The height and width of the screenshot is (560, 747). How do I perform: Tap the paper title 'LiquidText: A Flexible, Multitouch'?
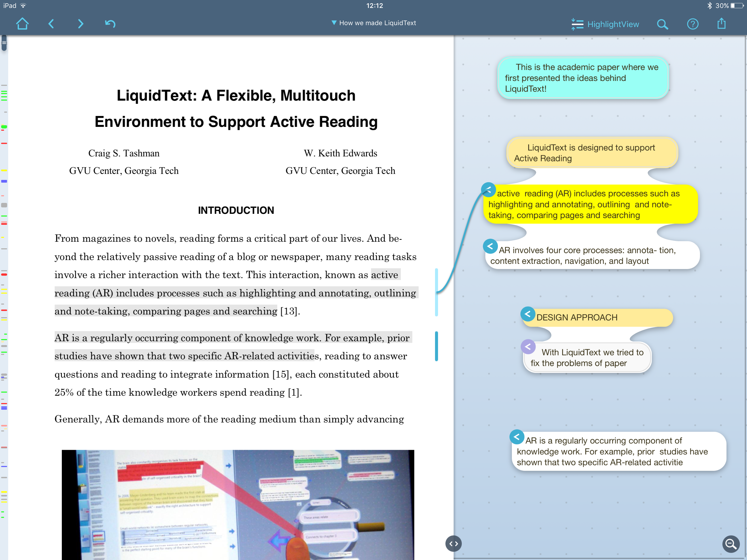point(236,96)
